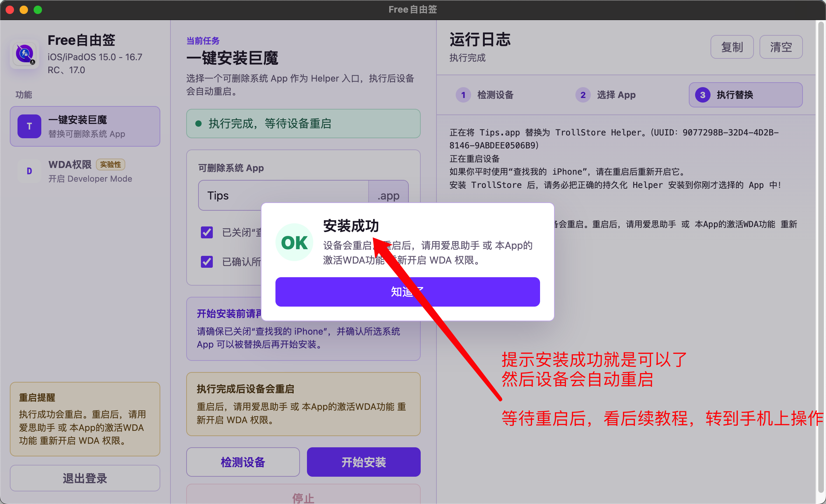Click the 检测设备 button at bottom

point(243,462)
